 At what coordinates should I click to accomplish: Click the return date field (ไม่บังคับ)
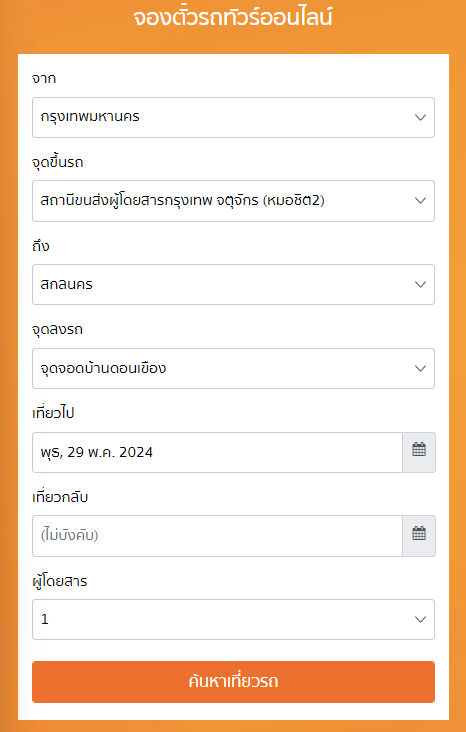217,535
